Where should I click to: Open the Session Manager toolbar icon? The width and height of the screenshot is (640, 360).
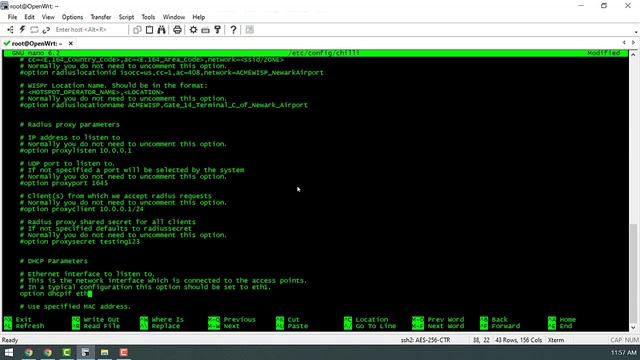point(10,30)
